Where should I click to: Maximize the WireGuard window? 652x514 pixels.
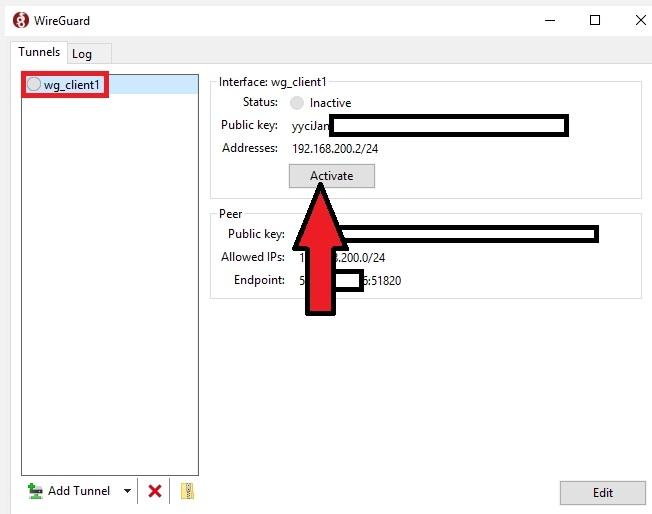pos(595,20)
